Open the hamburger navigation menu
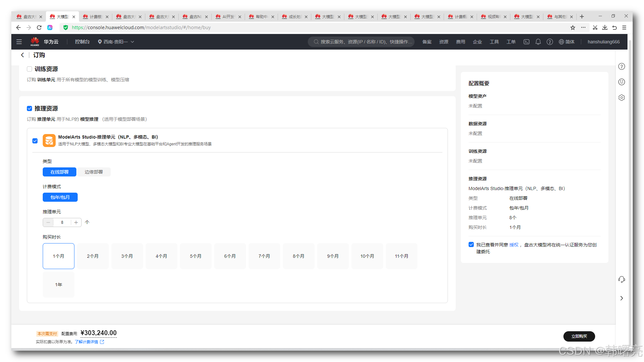 tap(19, 42)
